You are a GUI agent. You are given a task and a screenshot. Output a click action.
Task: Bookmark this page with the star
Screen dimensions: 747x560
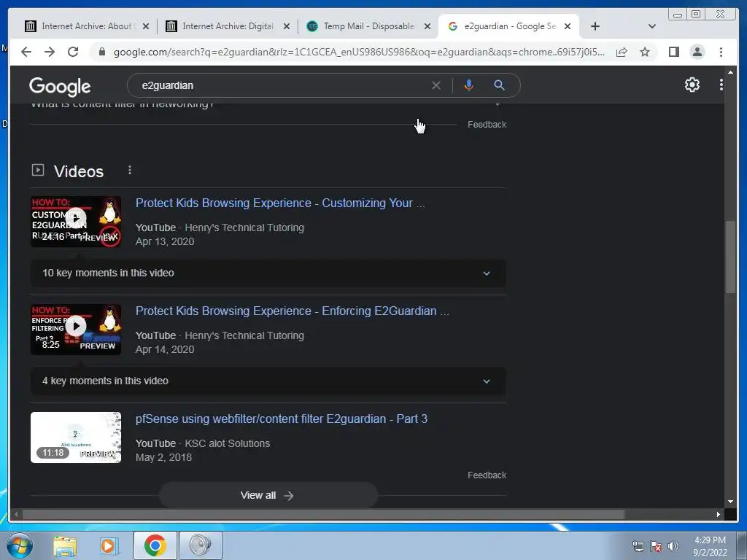click(x=645, y=52)
